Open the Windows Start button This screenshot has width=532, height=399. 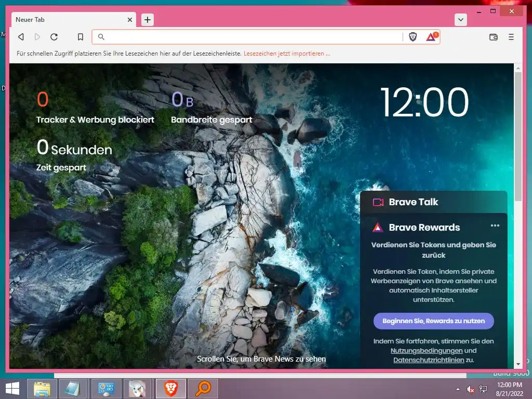(x=12, y=389)
